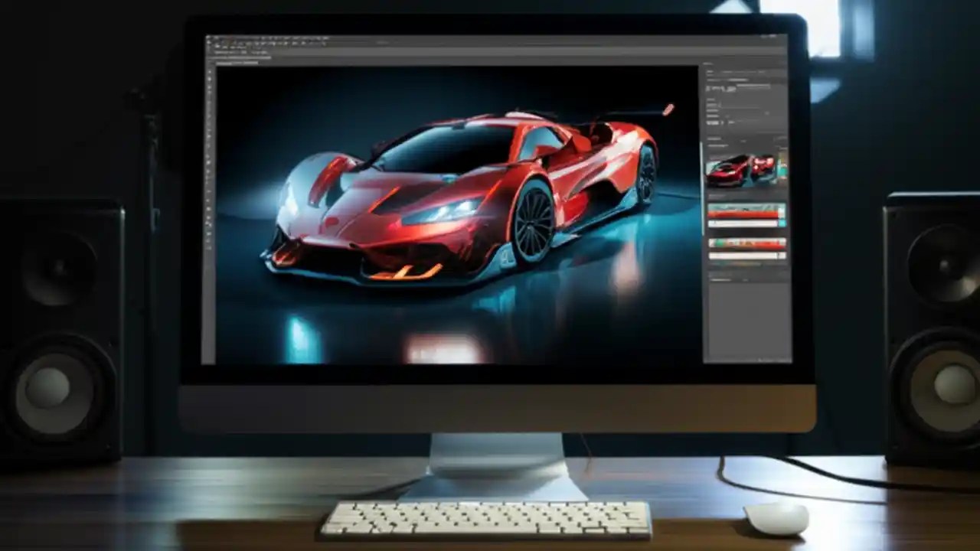The width and height of the screenshot is (980, 551).
Task: Open the File menu in the menu bar
Action: (222, 37)
